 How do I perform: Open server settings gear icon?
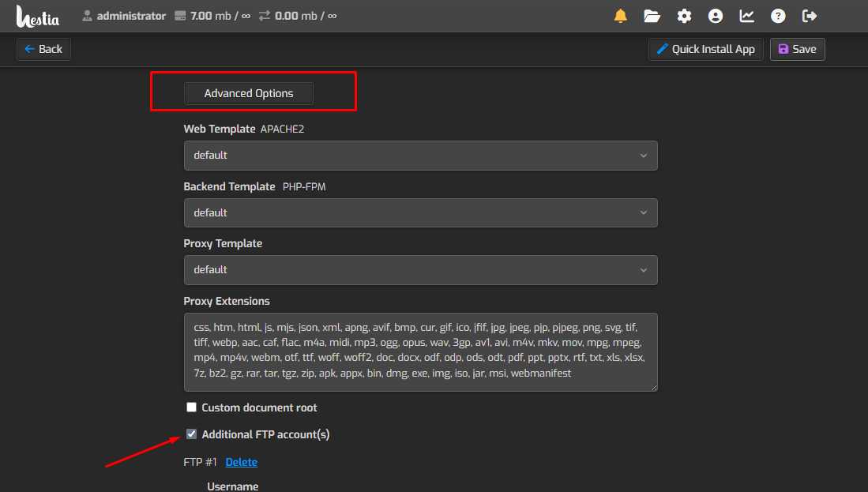point(684,16)
